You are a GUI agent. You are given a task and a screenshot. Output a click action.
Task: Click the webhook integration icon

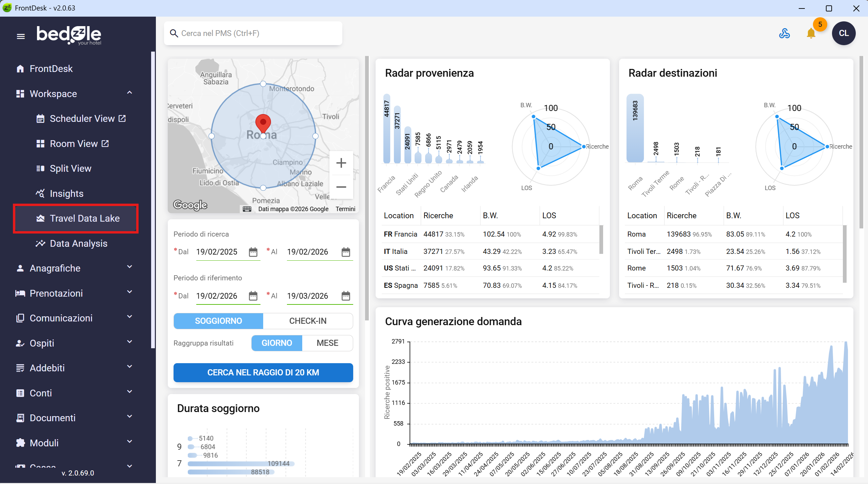pyautogui.click(x=784, y=34)
